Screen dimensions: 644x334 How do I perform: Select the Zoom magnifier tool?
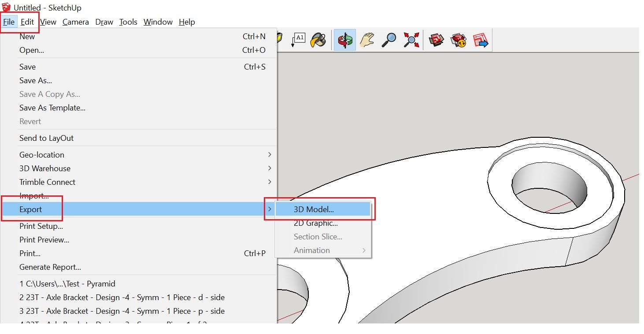click(388, 40)
